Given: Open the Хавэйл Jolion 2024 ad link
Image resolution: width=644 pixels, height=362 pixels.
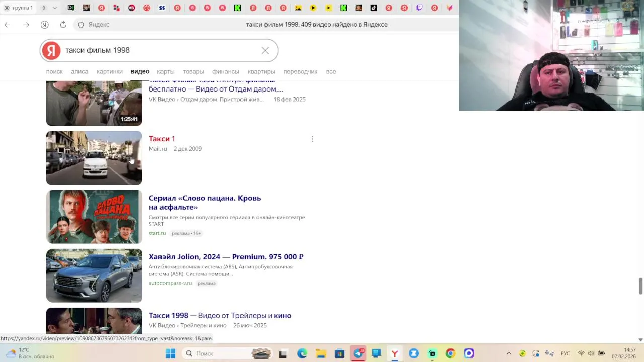Looking at the screenshot, I should pyautogui.click(x=226, y=257).
